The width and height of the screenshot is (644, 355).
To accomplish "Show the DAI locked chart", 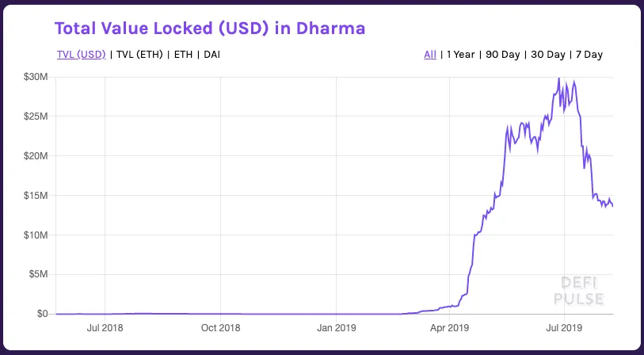I will [x=212, y=54].
